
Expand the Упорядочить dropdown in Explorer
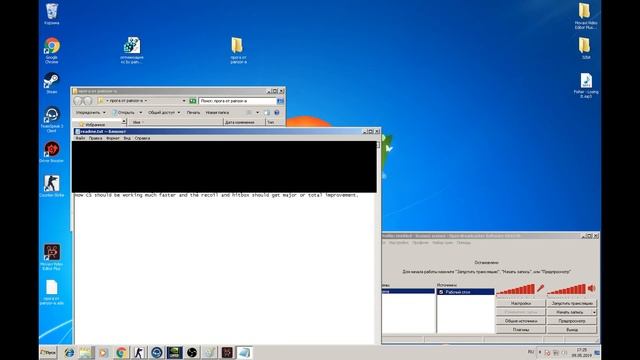[x=91, y=112]
